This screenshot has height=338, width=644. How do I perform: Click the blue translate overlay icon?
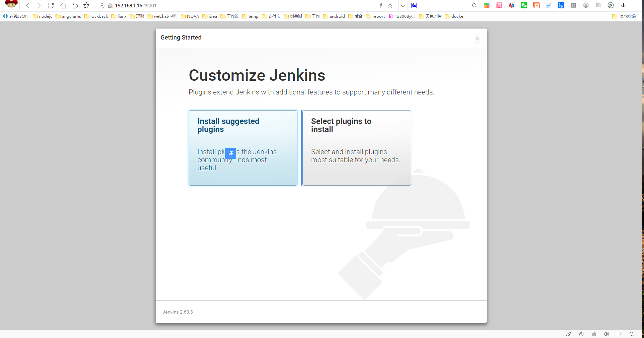pos(231,153)
